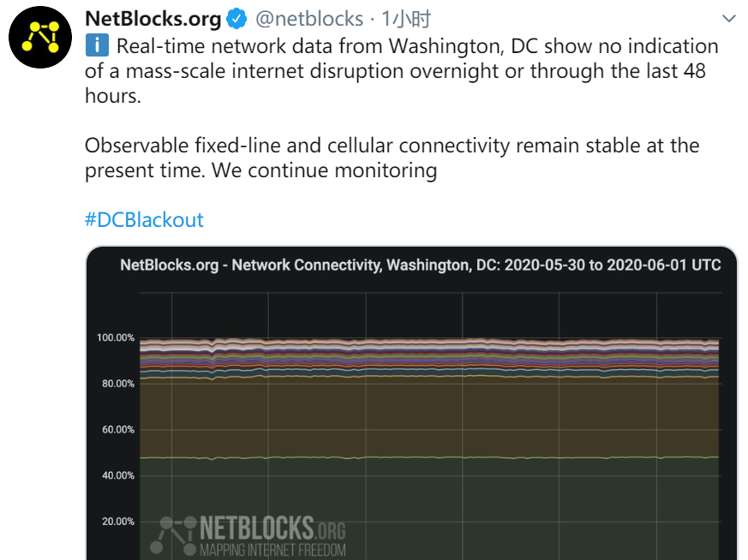The image size is (748, 560).
Task: Click the tweet text about Washington, DC
Action: (x=402, y=70)
